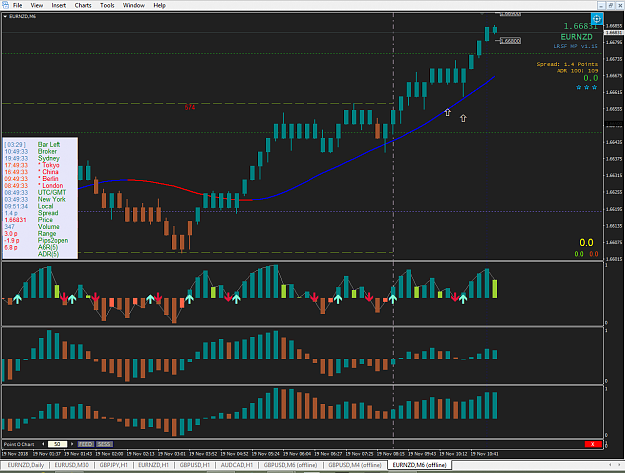Restore the inner chart window
Viewport: 625px width, 473px height.
(610, 5)
